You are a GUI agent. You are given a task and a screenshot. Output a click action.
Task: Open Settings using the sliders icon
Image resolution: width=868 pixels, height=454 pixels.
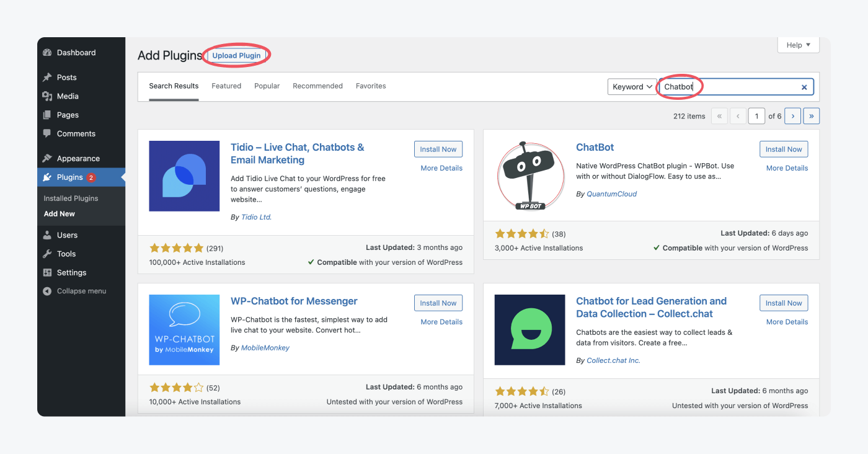pos(48,272)
